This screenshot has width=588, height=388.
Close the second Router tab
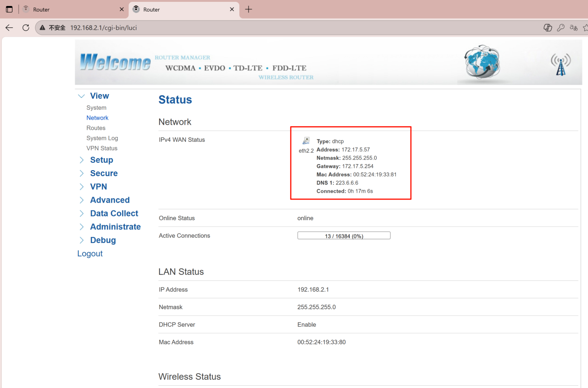[232, 9]
